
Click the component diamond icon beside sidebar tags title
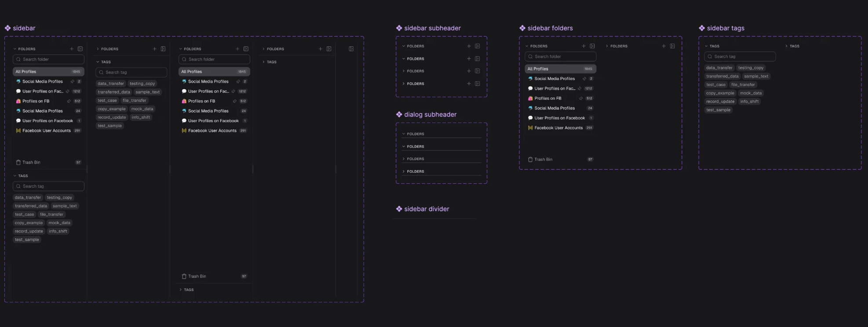point(702,28)
